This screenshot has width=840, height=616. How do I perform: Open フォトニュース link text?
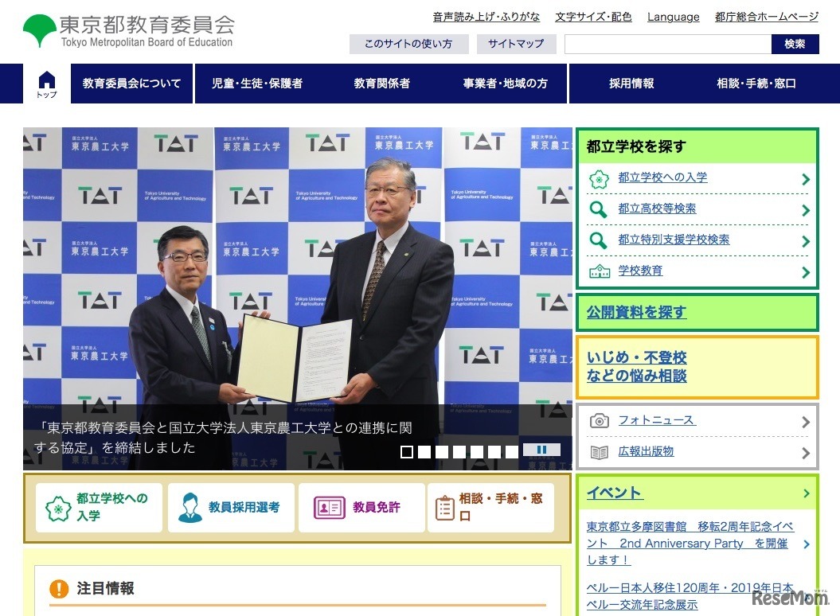pos(657,420)
